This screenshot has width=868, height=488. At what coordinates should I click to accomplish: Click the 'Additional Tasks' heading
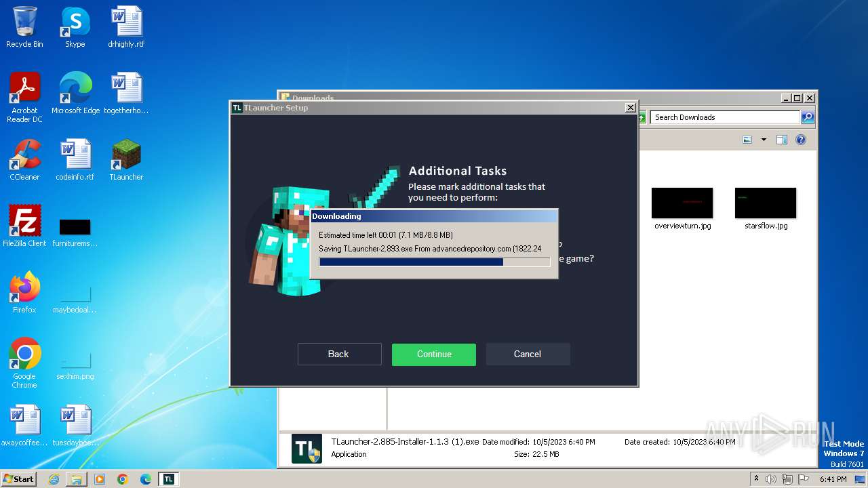coord(458,171)
